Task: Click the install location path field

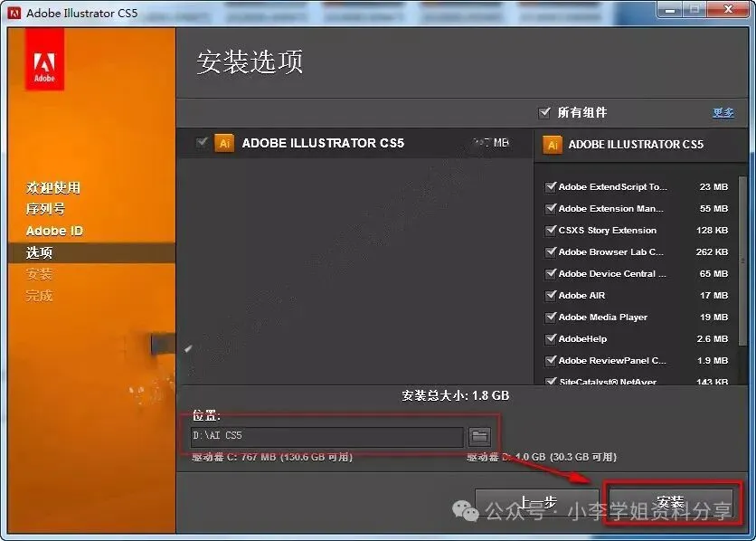Action: coord(326,437)
